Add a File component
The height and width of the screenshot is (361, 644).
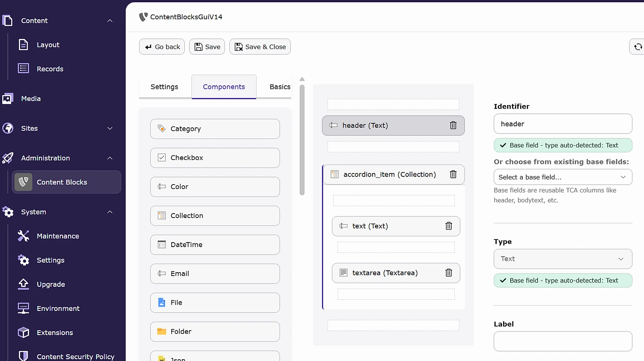pyautogui.click(x=215, y=302)
